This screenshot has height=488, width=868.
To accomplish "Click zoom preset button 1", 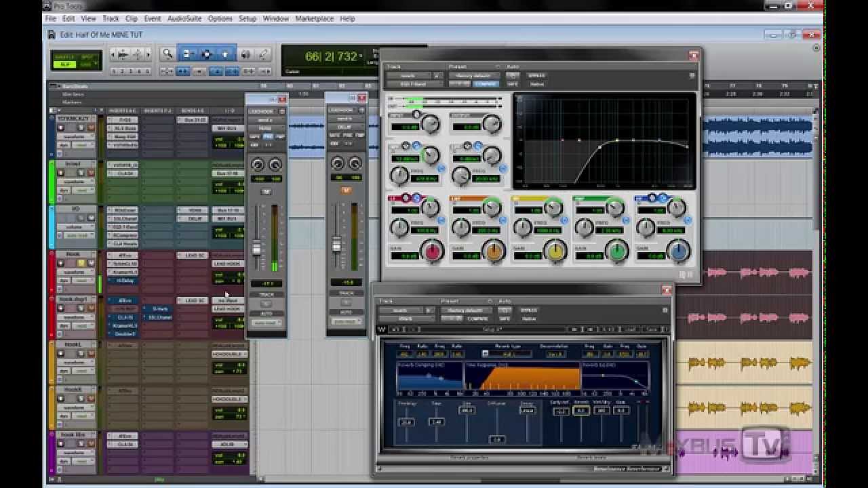I will tap(114, 71).
